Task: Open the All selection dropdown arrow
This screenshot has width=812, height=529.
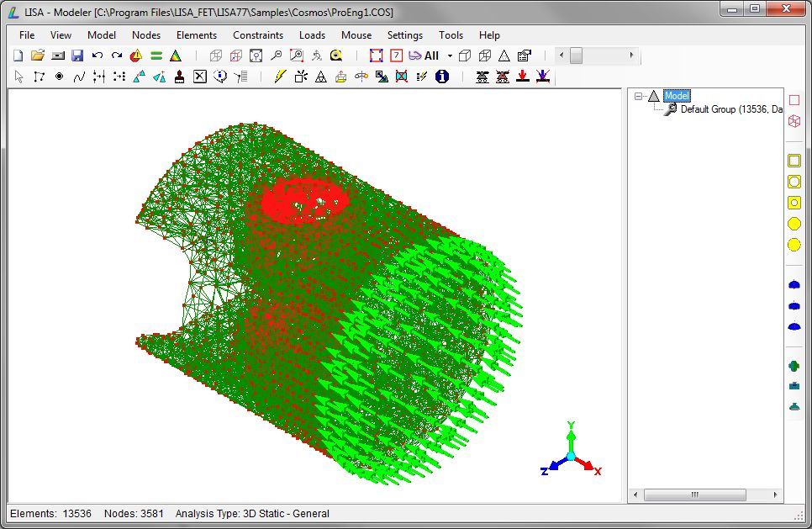Action: [x=450, y=56]
